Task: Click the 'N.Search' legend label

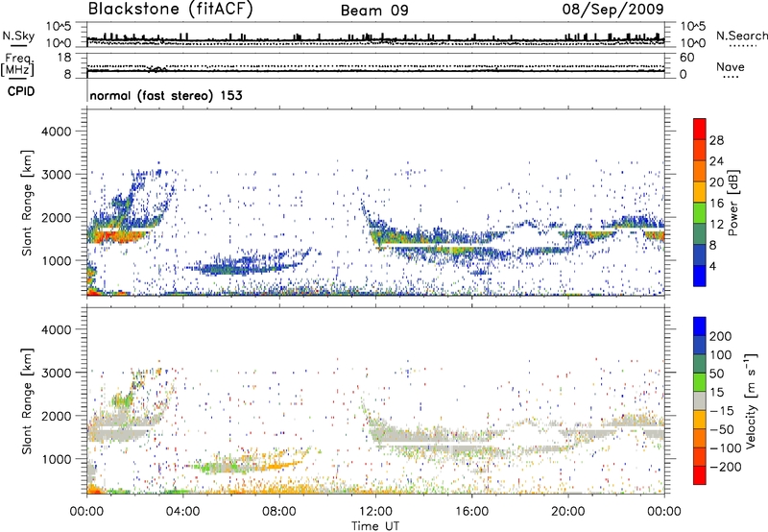Action: tap(741, 36)
